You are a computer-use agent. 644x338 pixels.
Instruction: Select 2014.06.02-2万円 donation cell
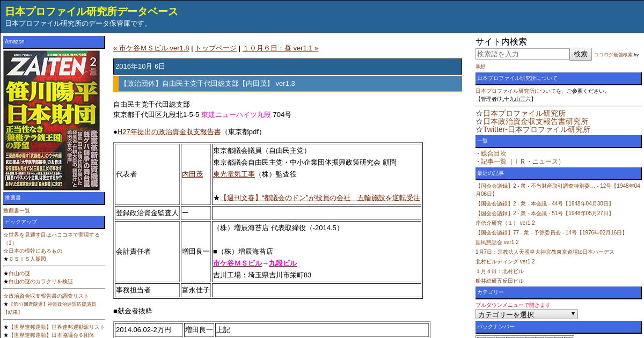[x=149, y=330]
